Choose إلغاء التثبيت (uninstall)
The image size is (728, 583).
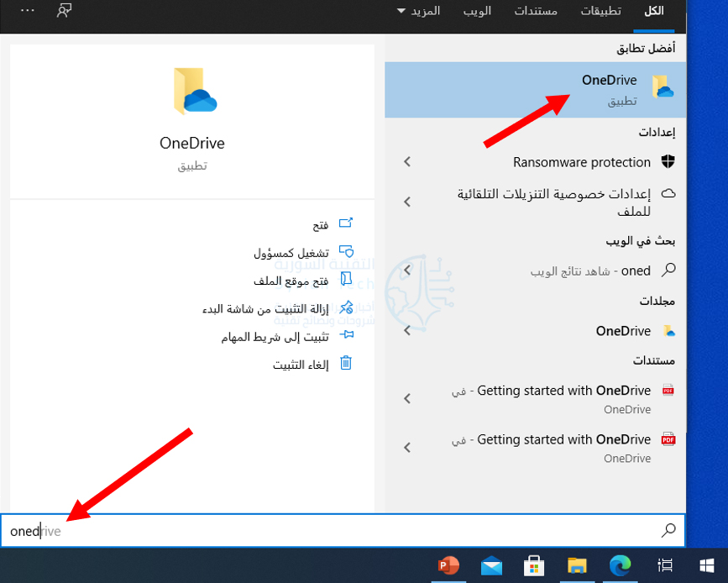[x=301, y=365]
